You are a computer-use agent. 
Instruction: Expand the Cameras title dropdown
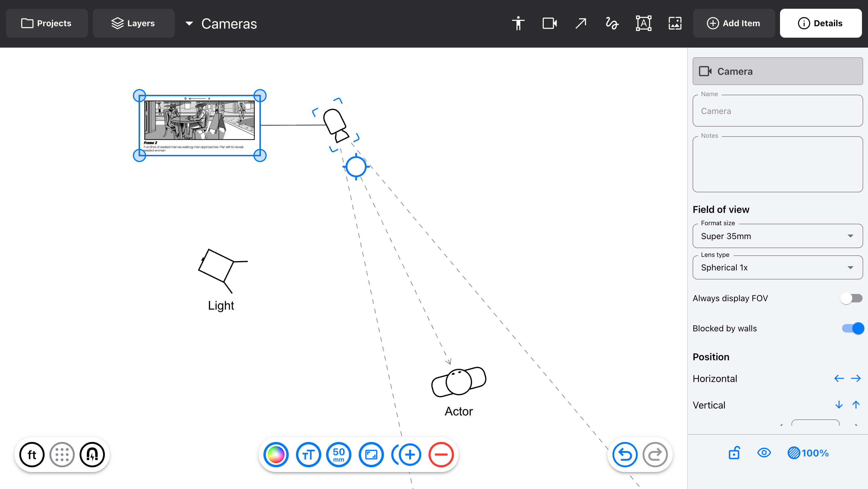coord(189,24)
